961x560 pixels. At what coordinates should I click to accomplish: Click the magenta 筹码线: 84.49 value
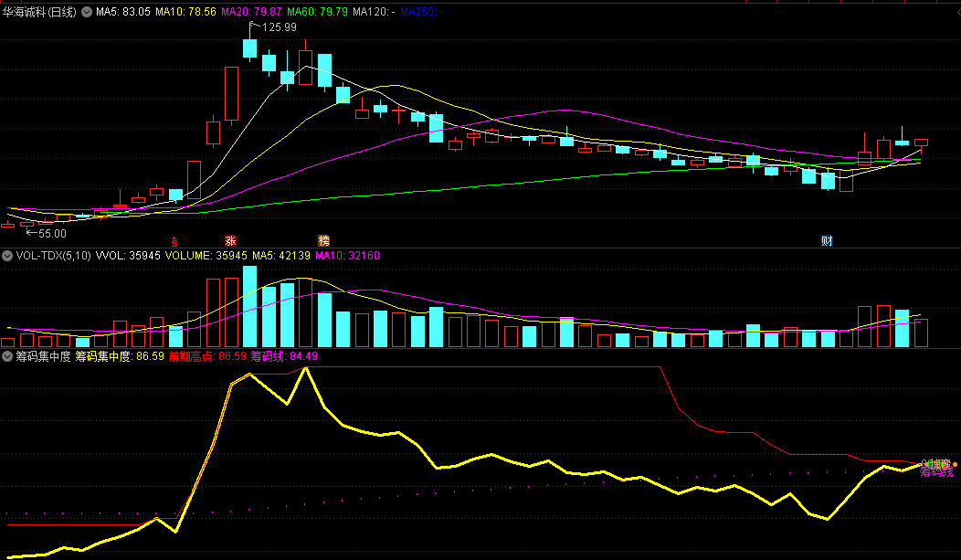click(x=284, y=356)
